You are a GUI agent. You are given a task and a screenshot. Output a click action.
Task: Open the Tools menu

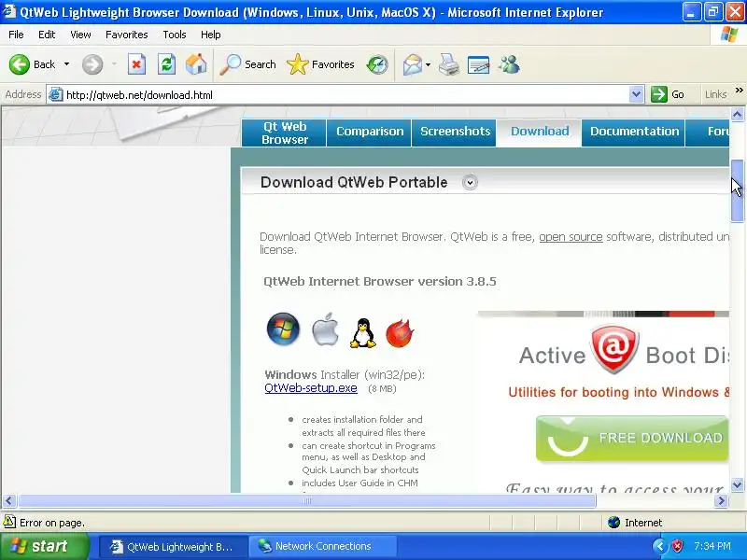175,35
